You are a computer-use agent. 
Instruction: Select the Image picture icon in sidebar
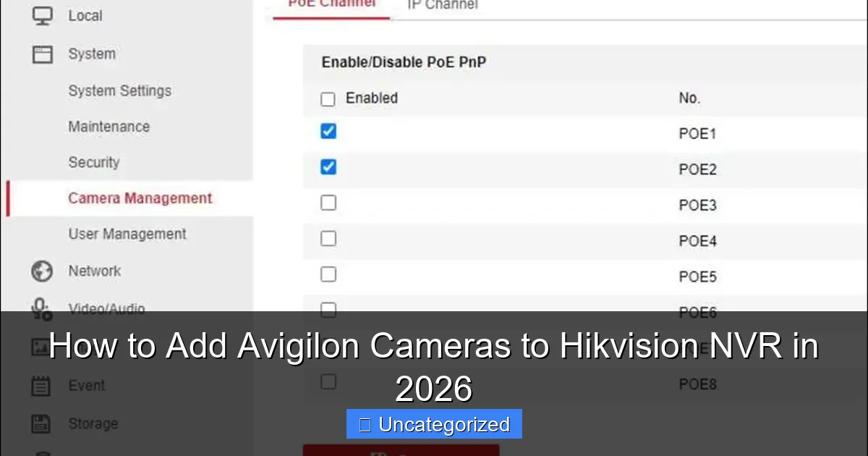(x=42, y=348)
